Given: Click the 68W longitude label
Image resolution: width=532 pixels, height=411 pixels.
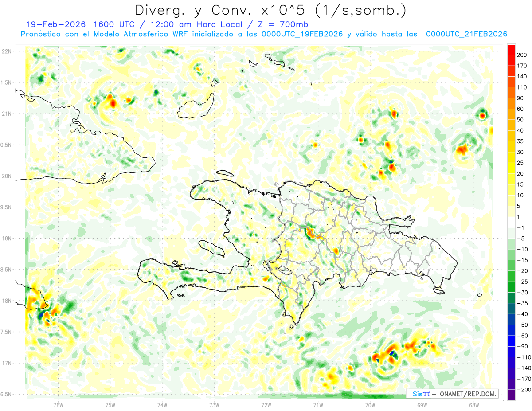Looking at the screenshot, I should tap(474, 404).
